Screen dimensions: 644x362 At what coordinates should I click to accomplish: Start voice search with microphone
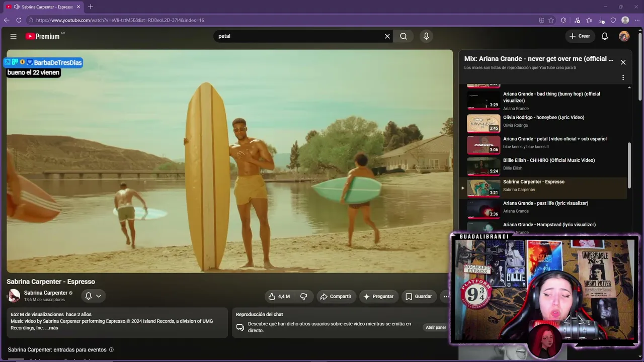(x=426, y=36)
